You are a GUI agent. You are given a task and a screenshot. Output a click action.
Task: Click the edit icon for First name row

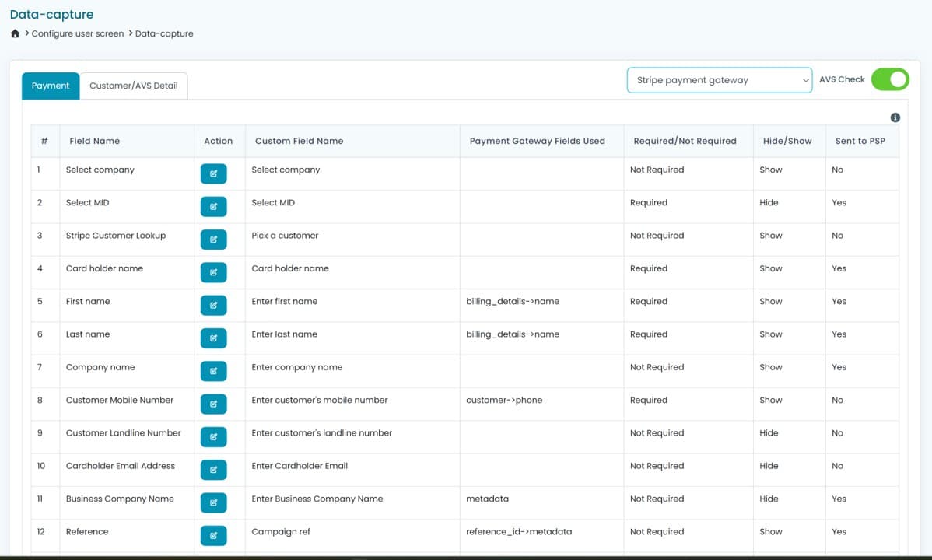213,305
